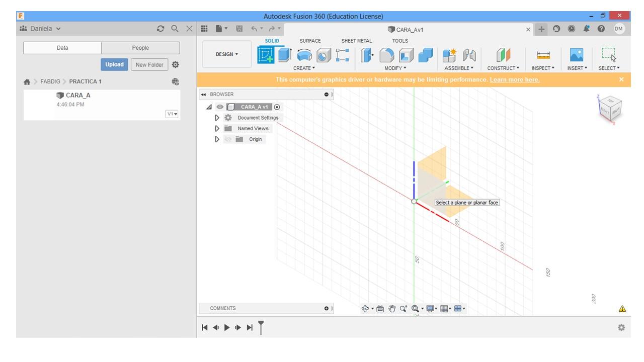Switch to the People tab
The height and width of the screenshot is (362, 644).
140,48
